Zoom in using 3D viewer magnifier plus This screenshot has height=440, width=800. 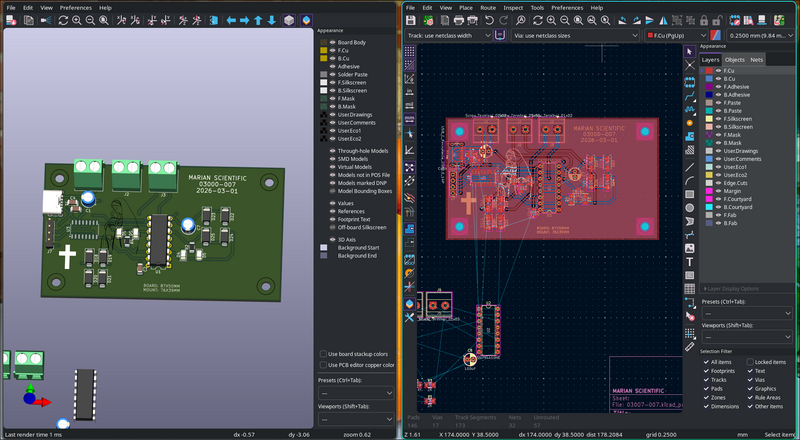pos(76,20)
